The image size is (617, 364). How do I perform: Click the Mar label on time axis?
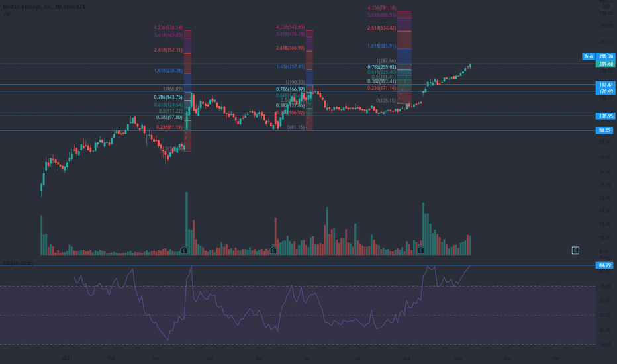[x=156, y=358]
